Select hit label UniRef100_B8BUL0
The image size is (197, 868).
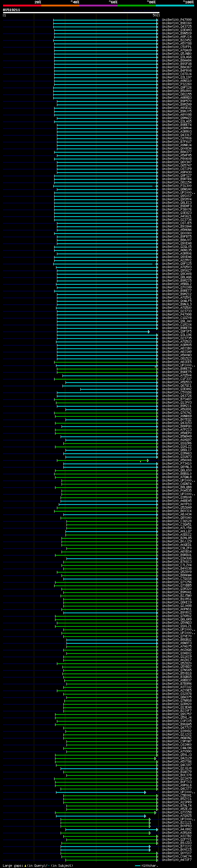point(177,474)
